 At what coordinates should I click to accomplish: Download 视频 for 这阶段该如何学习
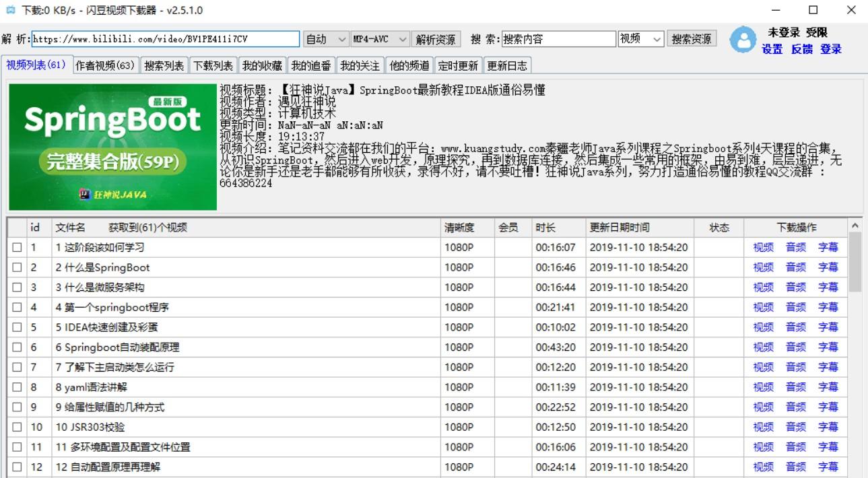pos(763,248)
